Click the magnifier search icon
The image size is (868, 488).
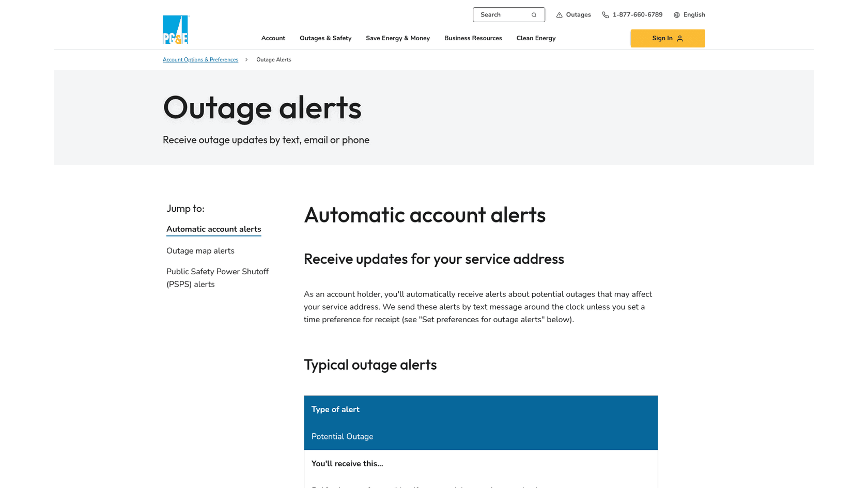pos(534,15)
